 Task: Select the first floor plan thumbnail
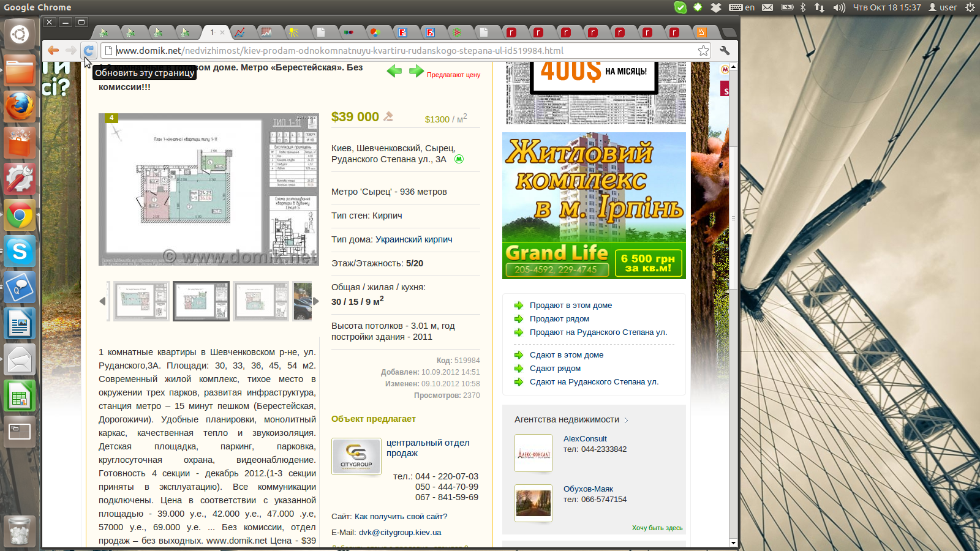141,301
